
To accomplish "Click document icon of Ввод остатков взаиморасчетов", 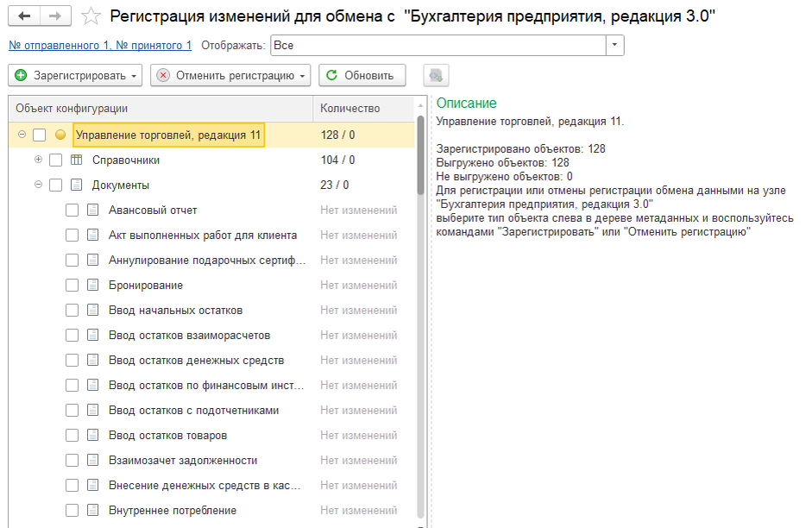I will pyautogui.click(x=92, y=336).
